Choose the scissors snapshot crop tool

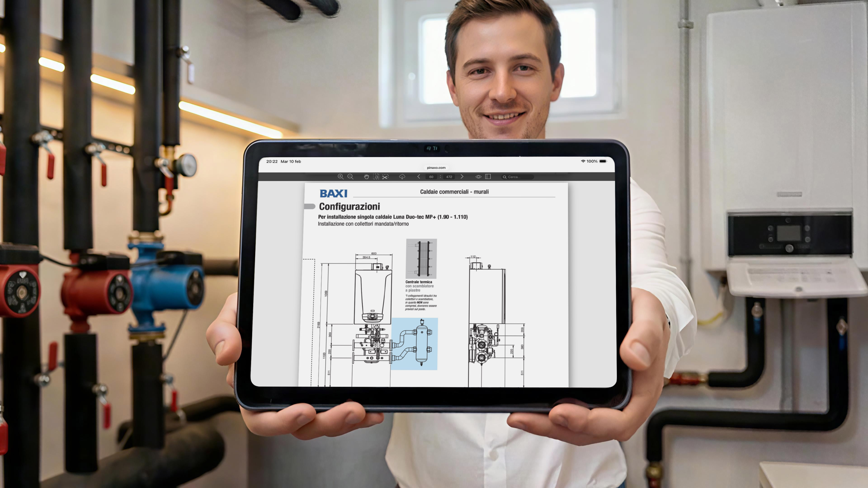tap(385, 176)
